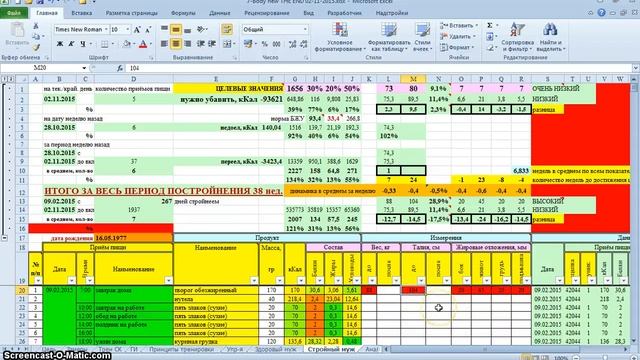Click the Merge and Center icon
640x360 pixels.
[x=227, y=44]
